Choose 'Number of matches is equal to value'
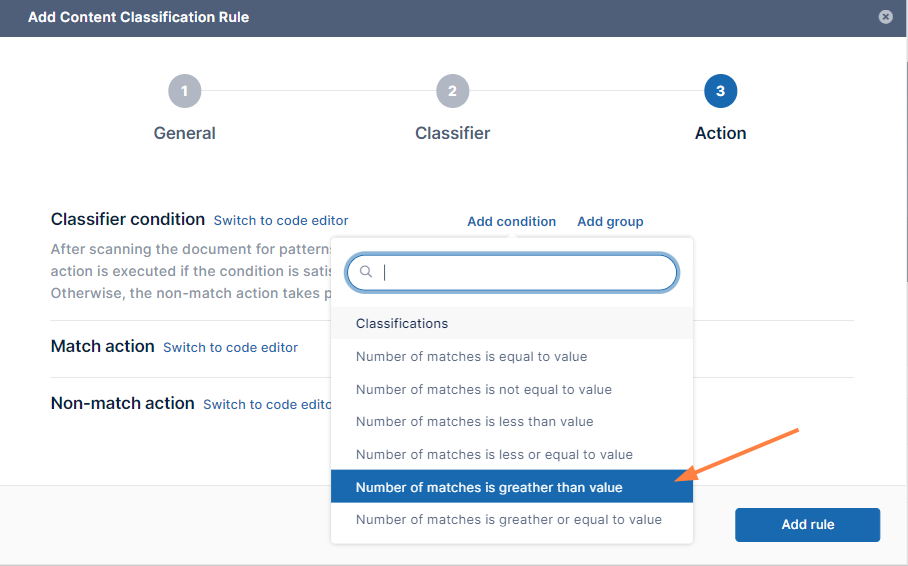Viewport: 908px width, 566px height. [471, 357]
